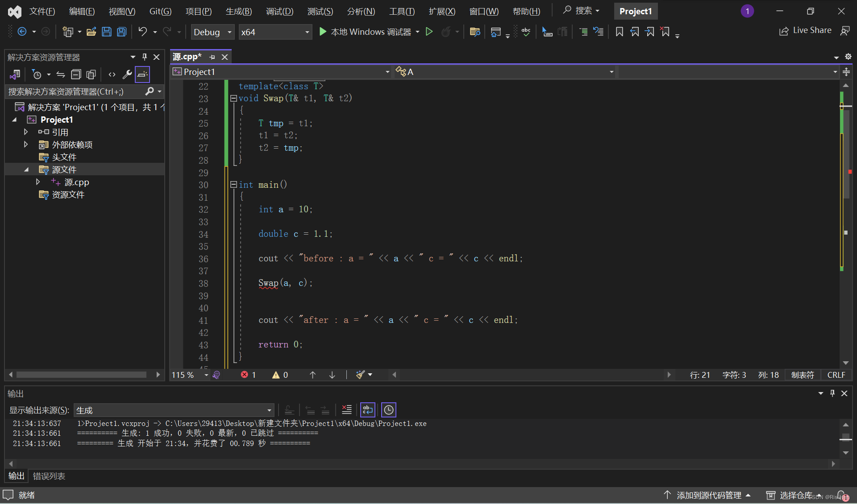Open the Debug configuration dropdown
The image size is (857, 504).
(212, 32)
